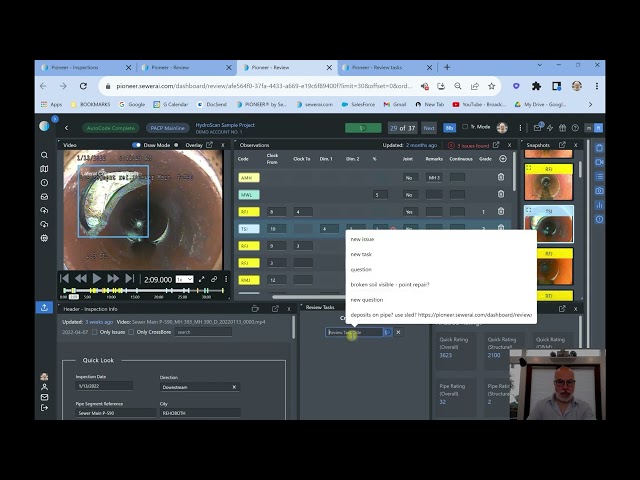Viewport: 640px width, 480px height.
Task: Pop out the Video panel
Action: tap(209, 145)
